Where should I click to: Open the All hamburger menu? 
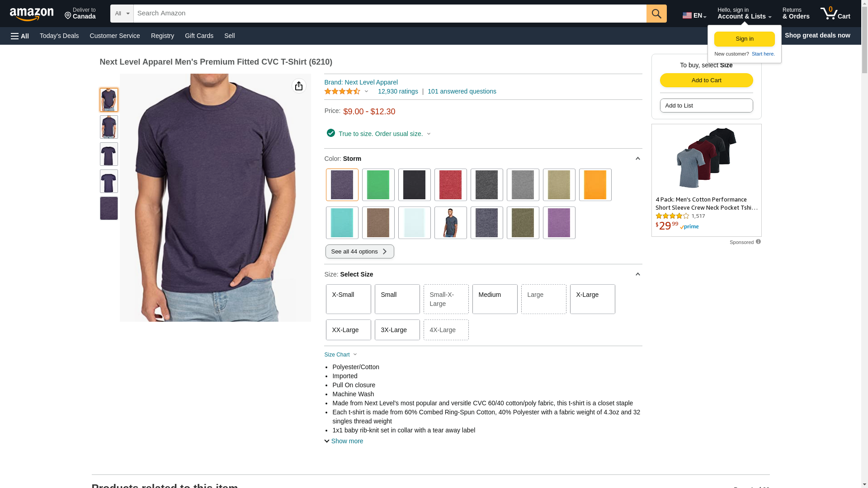pyautogui.click(x=20, y=36)
